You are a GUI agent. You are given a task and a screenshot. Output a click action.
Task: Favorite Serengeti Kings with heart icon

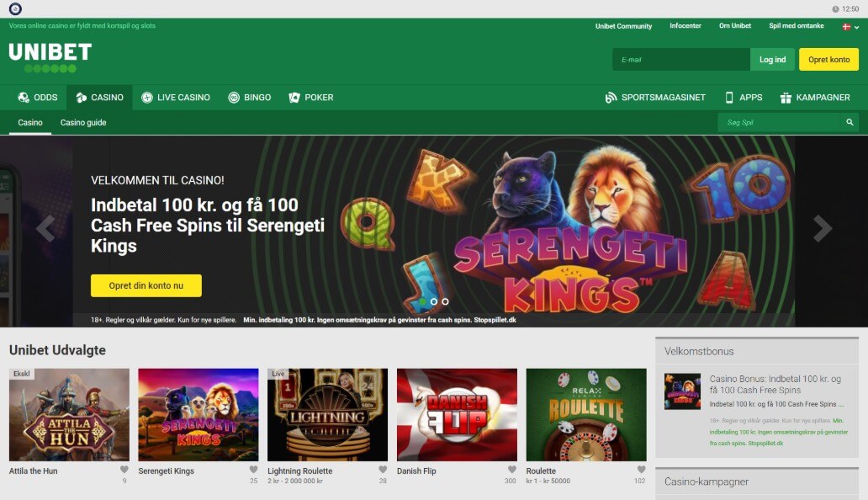pos(253,470)
